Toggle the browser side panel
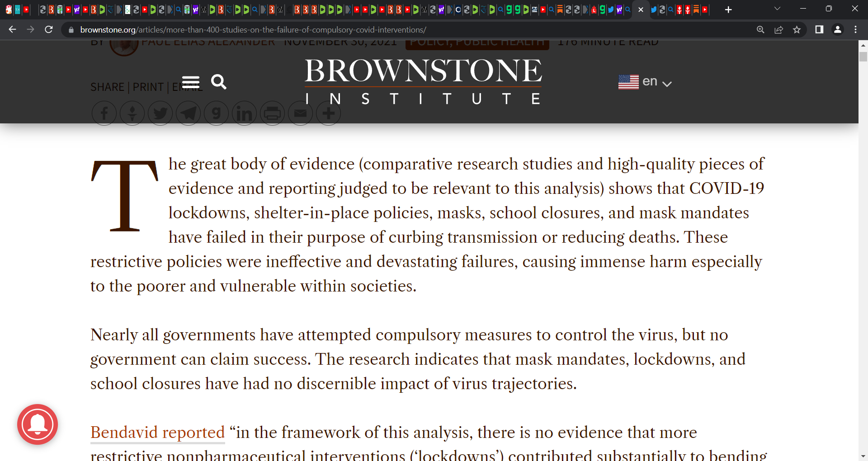The height and width of the screenshot is (461, 868). click(819, 29)
